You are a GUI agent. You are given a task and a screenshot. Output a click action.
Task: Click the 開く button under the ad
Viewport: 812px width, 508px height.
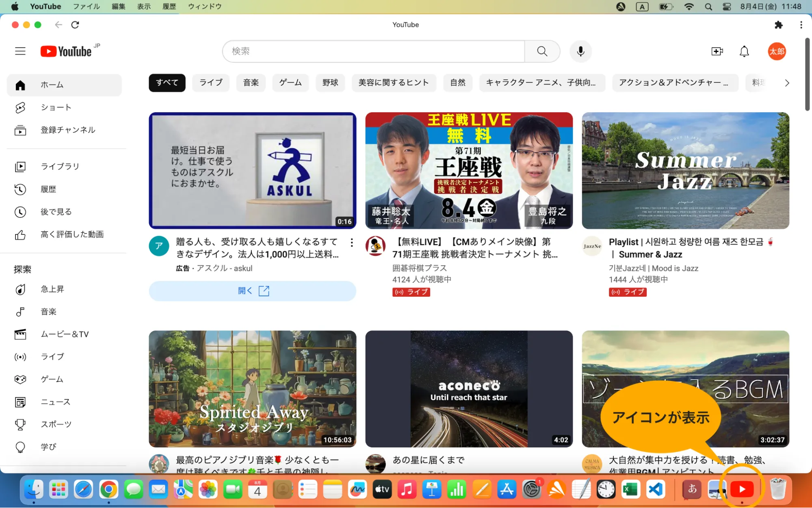(253, 291)
